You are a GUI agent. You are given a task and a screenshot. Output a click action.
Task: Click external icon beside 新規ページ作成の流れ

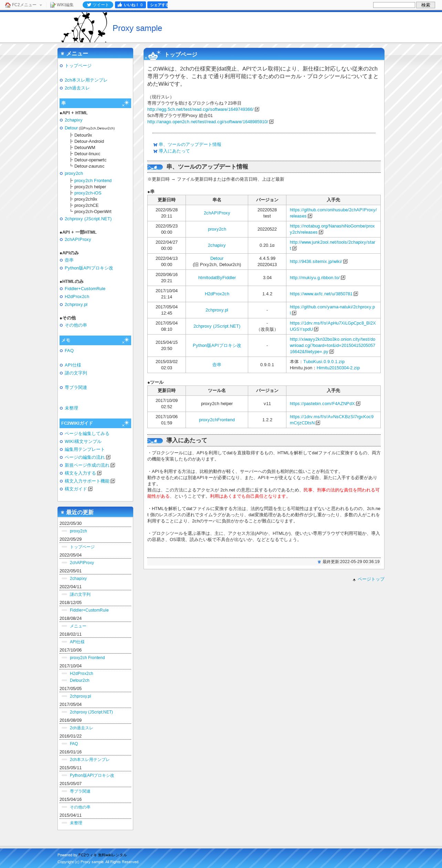tap(113, 465)
